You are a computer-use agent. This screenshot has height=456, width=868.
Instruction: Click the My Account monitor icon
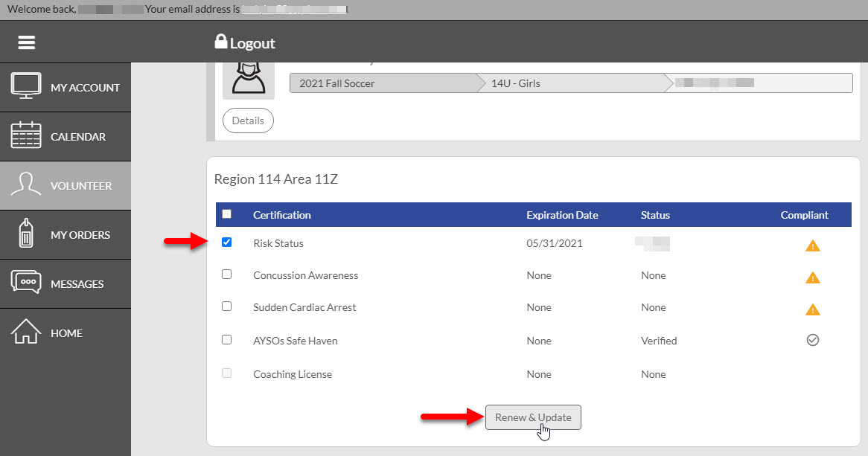tap(25, 86)
